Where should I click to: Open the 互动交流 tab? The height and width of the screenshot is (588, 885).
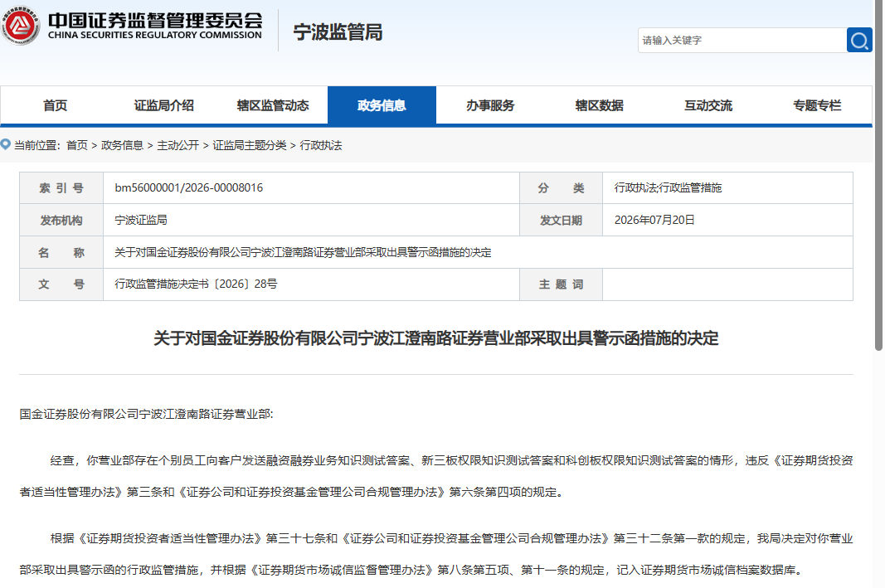(x=708, y=105)
